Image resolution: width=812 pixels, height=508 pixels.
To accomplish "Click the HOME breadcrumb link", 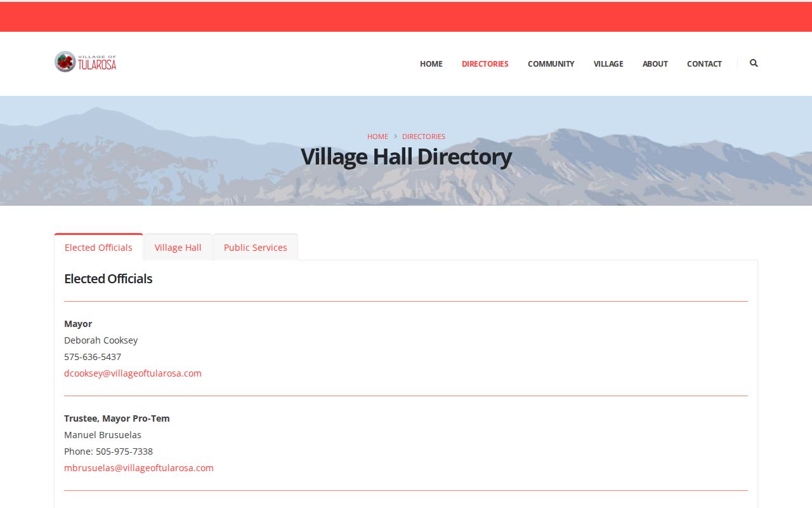I will (377, 137).
